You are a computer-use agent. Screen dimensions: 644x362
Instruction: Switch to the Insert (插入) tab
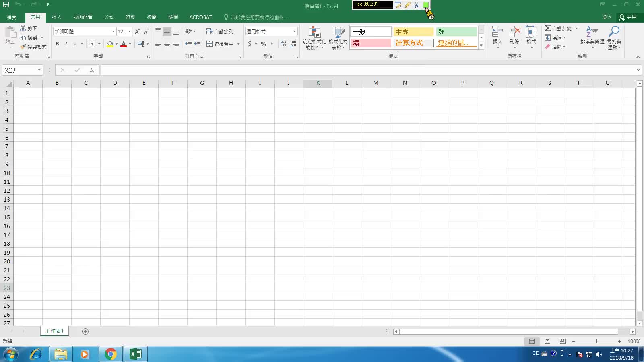coord(57,17)
